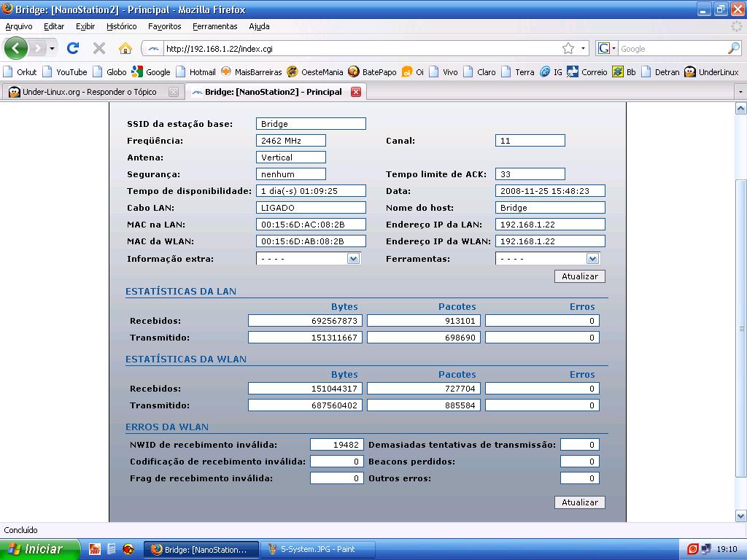Close the Bridge NanoStation2 tab
This screenshot has height=560, width=747.
pyautogui.click(x=356, y=92)
